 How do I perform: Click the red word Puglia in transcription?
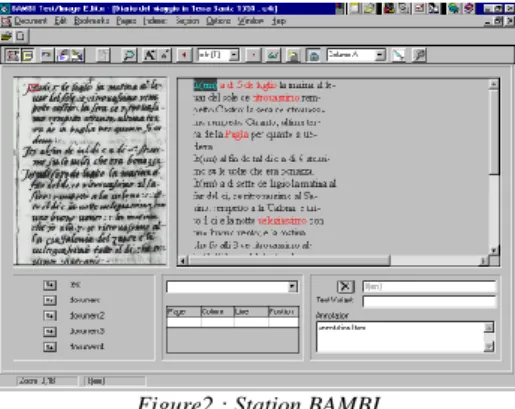[237, 135]
